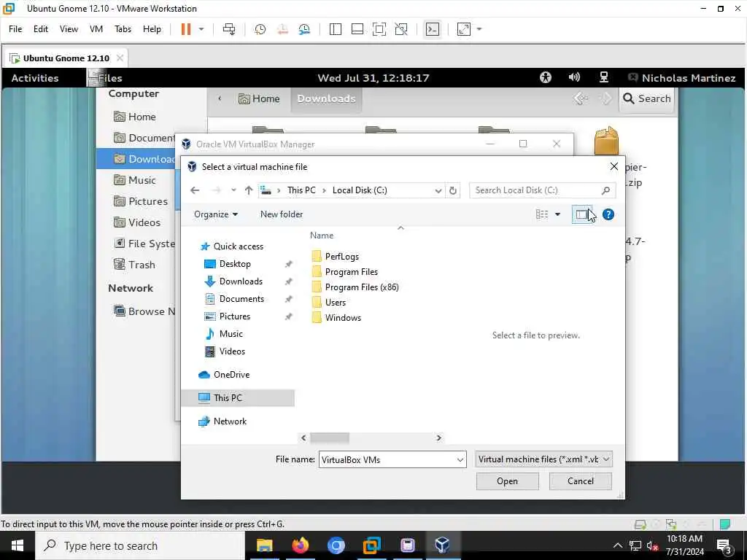Open the power options dropdown beside pause
747x560 pixels.
point(201,29)
